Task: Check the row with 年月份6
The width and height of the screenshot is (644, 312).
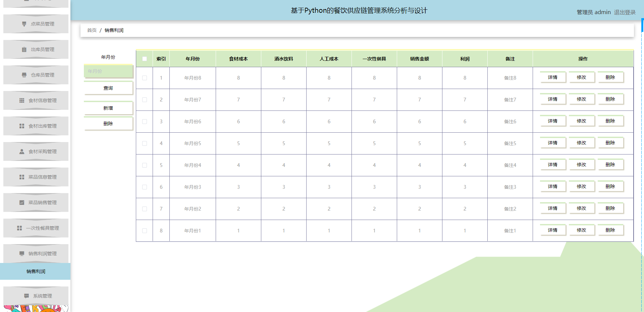Action: point(145,122)
